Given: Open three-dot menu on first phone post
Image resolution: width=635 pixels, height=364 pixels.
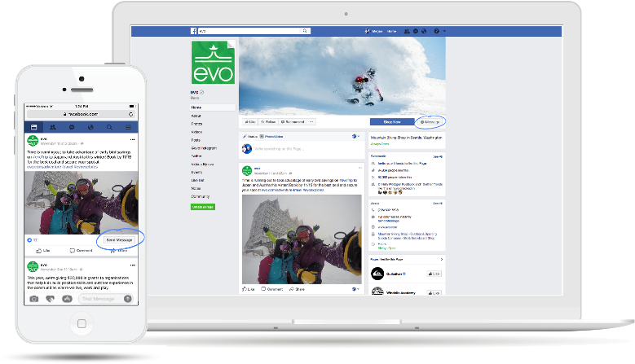Looking at the screenshot, I should point(132,139).
